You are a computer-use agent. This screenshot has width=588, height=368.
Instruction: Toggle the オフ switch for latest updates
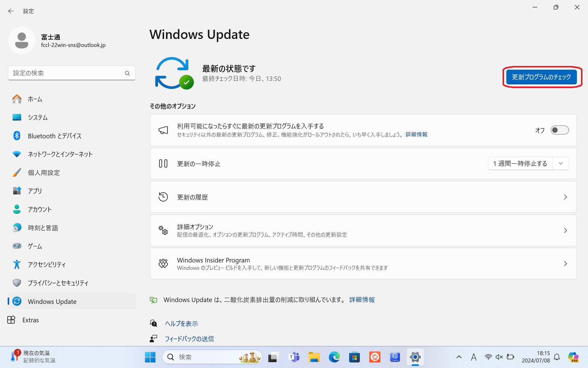point(559,130)
